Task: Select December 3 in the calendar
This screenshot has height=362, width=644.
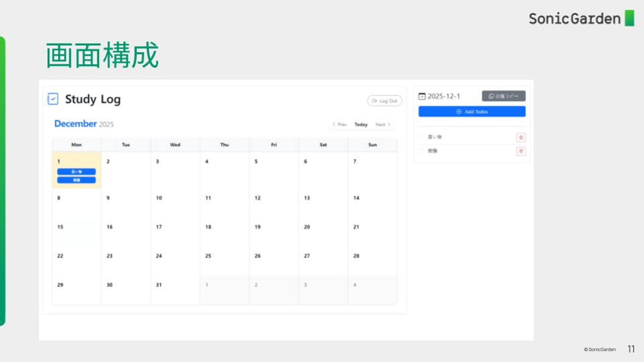Action: (175, 170)
